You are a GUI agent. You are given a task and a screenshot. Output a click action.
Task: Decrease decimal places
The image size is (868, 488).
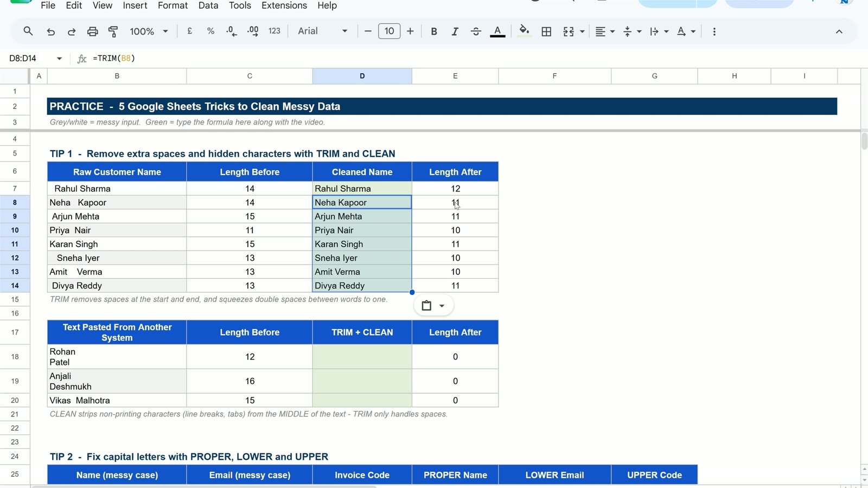232,31
